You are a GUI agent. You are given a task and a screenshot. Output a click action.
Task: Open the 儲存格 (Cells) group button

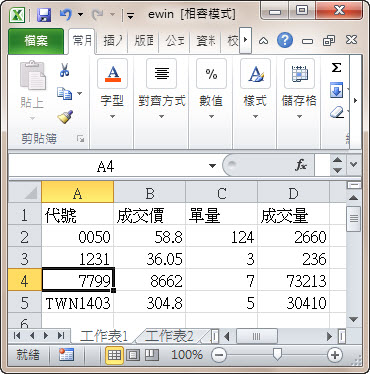(x=299, y=89)
